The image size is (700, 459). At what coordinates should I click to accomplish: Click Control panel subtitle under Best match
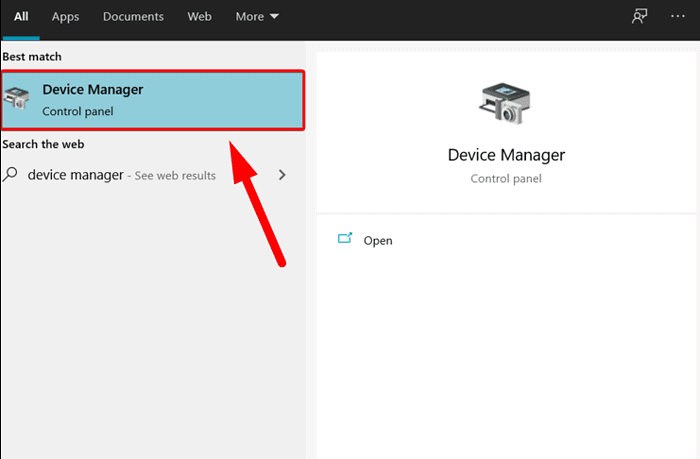coord(77,111)
